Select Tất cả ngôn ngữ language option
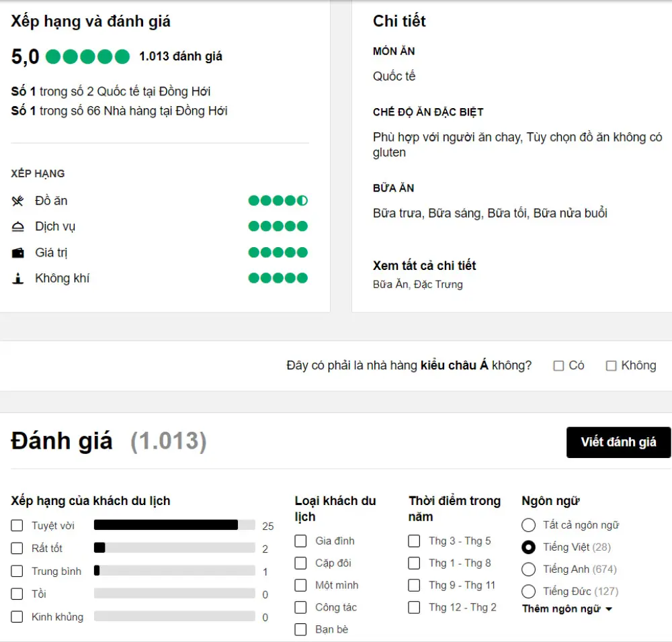This screenshot has height=642, width=672. tap(528, 525)
